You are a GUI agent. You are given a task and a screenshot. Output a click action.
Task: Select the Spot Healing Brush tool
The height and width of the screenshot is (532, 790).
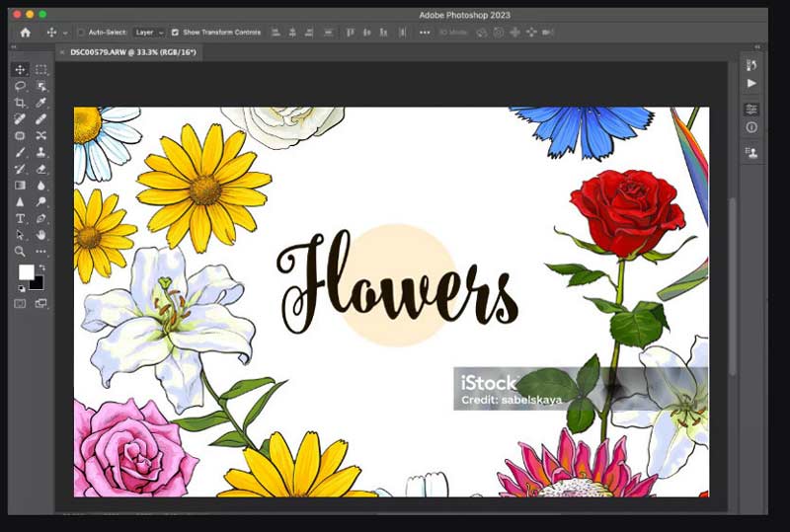pos(20,119)
